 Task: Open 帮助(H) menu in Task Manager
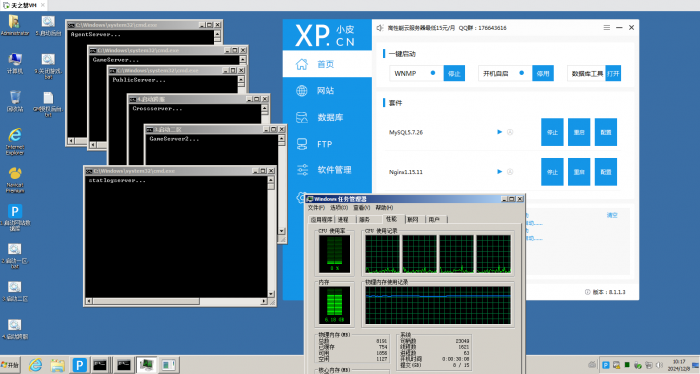coord(384,208)
